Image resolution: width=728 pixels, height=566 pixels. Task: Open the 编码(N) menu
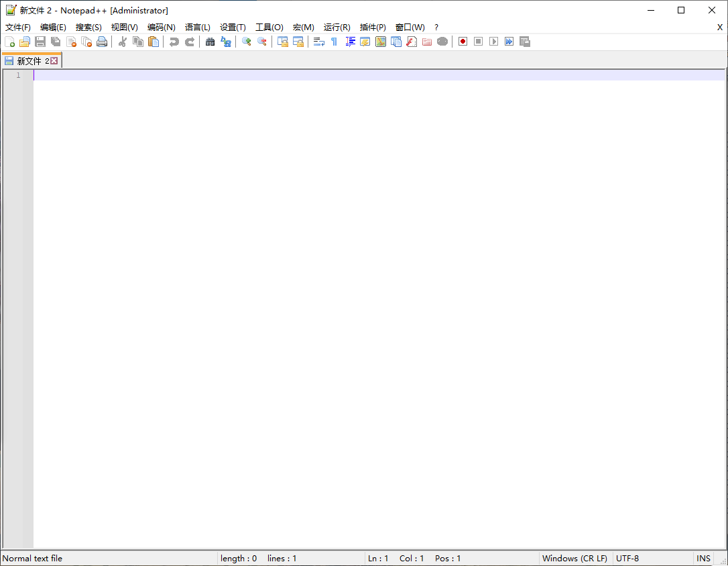(x=161, y=27)
